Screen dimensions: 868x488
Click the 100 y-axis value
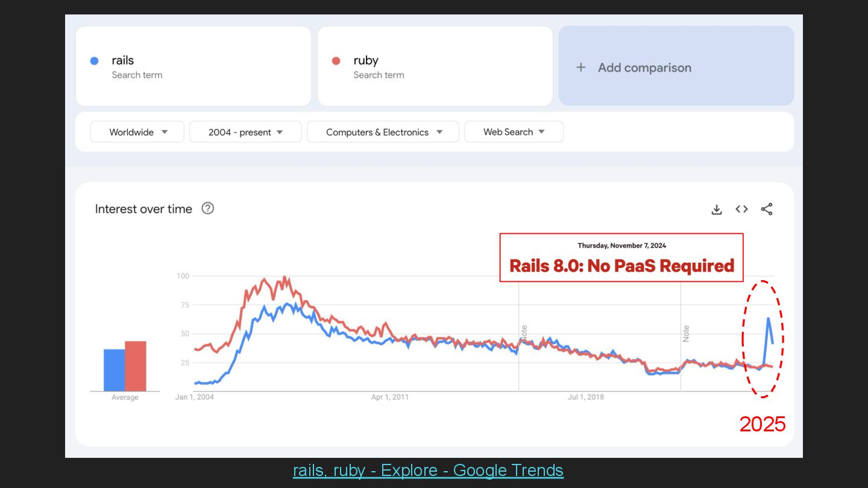[183, 276]
